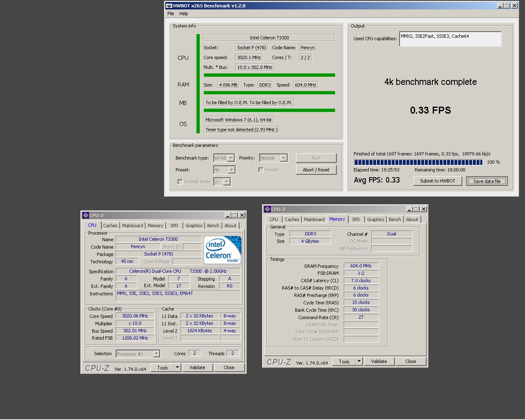The height and width of the screenshot is (420, 525).
Task: Select CPU tab in right CPU-Z window
Action: pyautogui.click(x=274, y=219)
